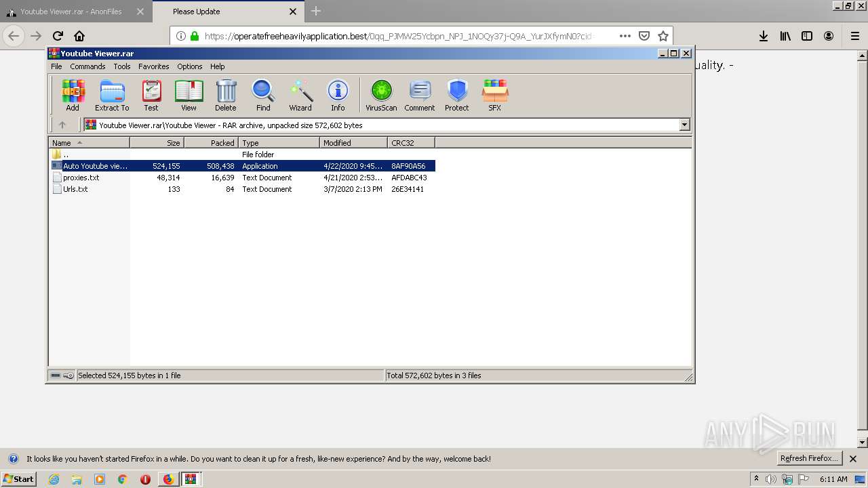The height and width of the screenshot is (488, 868).
Task: Sort by Type column header
Action: coord(279,143)
